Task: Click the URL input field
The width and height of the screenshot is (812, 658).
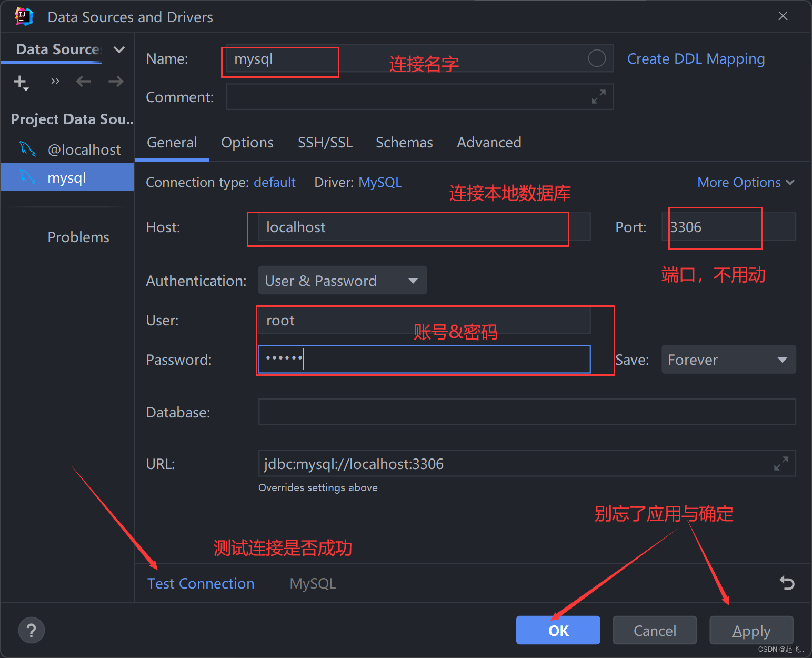Action: [527, 463]
